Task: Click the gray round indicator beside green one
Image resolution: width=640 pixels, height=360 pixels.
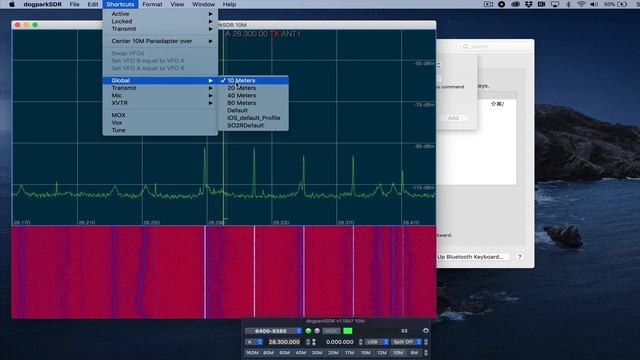Action: pyautogui.click(x=317, y=331)
